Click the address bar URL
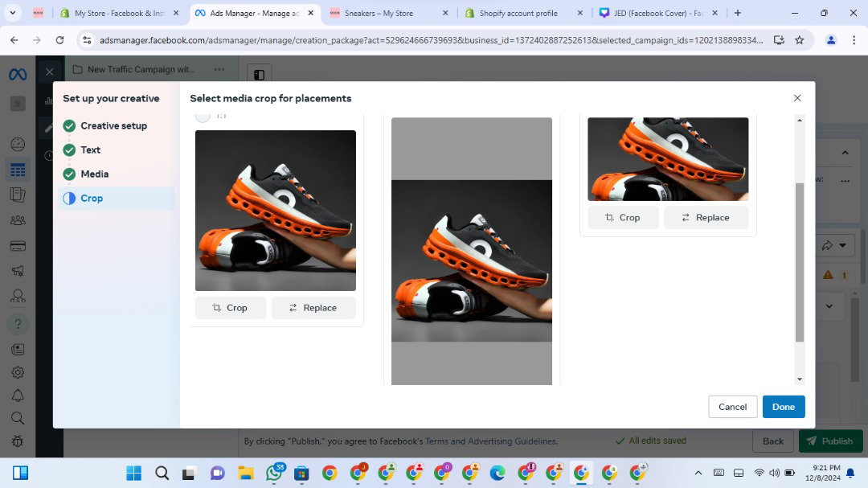The image size is (868, 488). coord(431,40)
